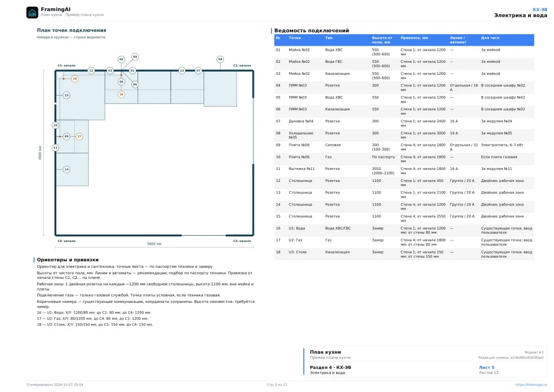This screenshot has width=554, height=392.
Task: Click the "Линия / автомат" column header
Action: tap(458, 40)
